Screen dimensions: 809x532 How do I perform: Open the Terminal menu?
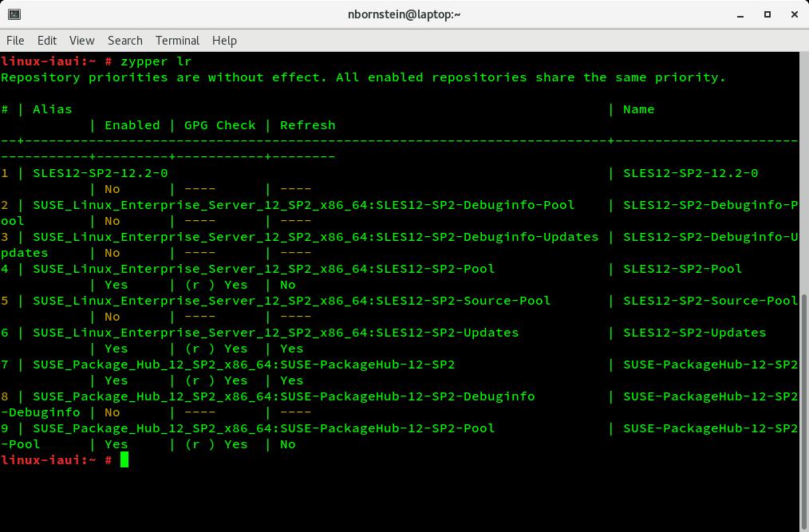(x=177, y=40)
